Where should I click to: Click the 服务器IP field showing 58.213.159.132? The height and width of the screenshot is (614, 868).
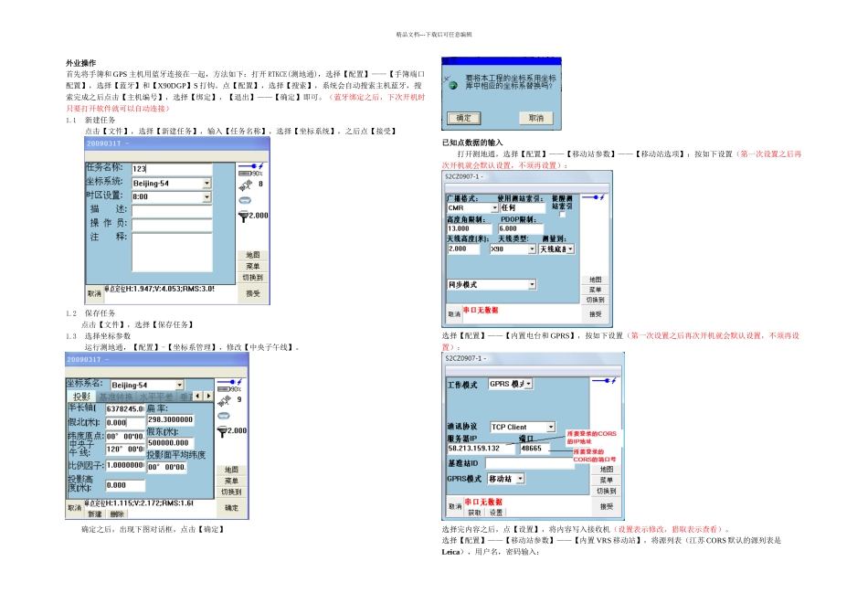click(x=481, y=449)
